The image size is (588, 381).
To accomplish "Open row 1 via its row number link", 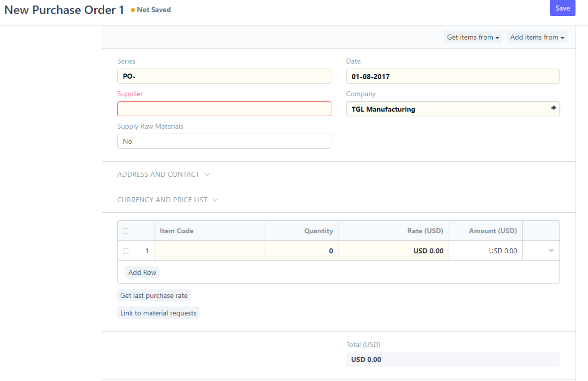I will coord(147,251).
